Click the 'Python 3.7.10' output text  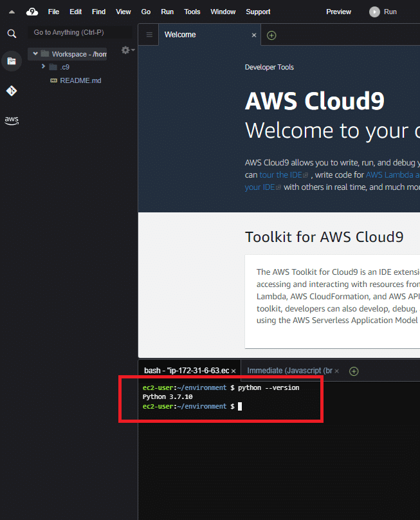point(167,396)
